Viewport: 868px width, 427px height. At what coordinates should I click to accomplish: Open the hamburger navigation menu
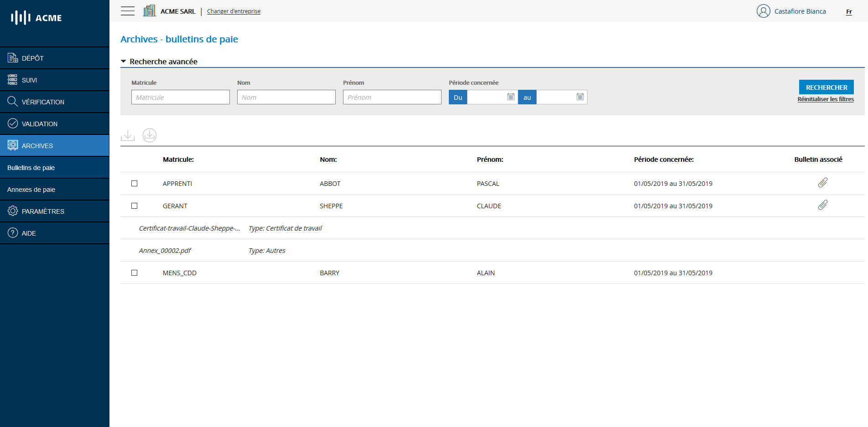pyautogui.click(x=128, y=11)
